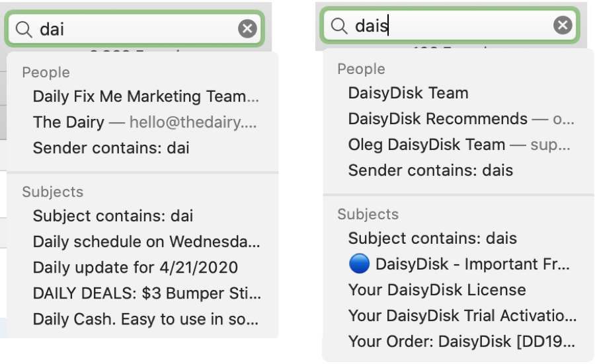
Task: Click inside the 'dai' search field
Action: [x=134, y=29]
